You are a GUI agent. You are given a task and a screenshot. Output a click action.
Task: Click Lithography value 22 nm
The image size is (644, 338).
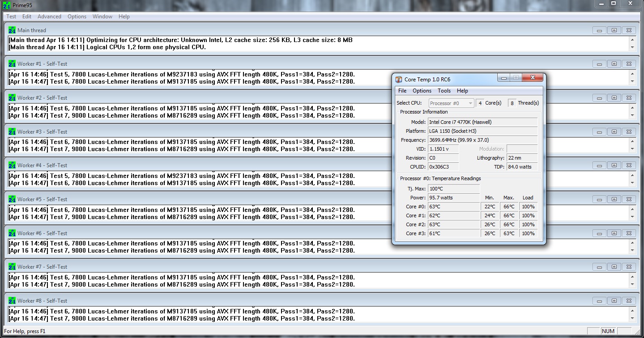[522, 158]
